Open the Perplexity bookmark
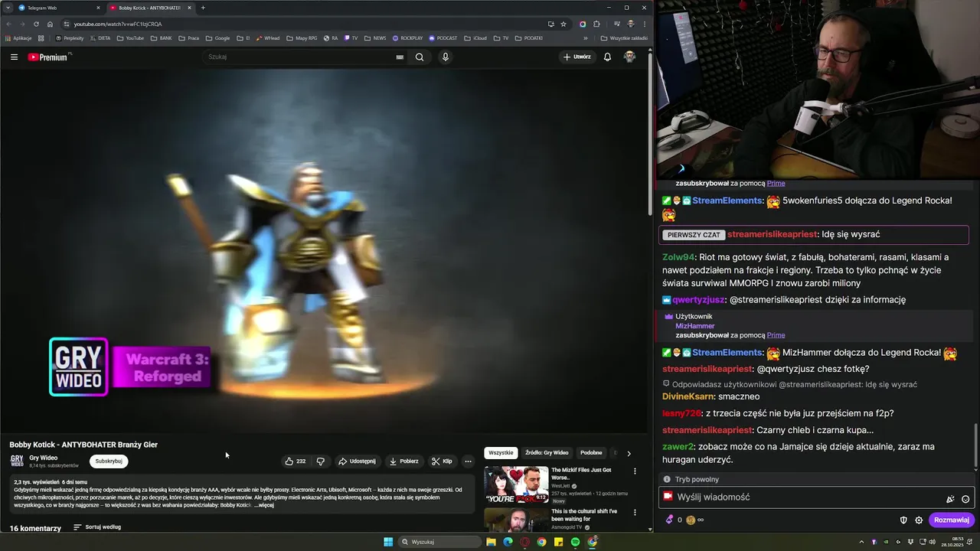This screenshot has height=551, width=980. 70,37
